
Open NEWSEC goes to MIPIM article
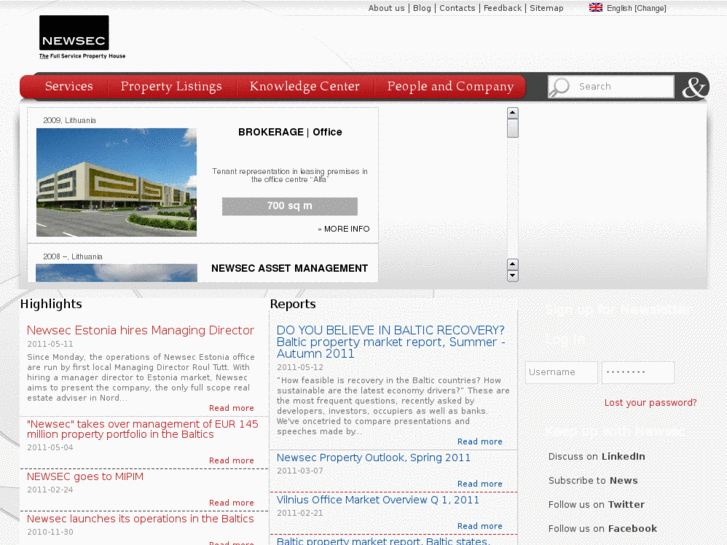85,477
